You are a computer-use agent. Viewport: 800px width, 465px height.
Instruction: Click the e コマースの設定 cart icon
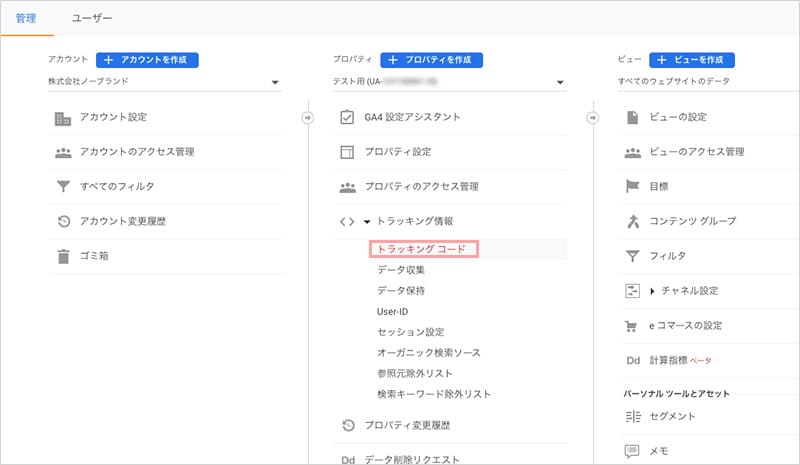[x=631, y=326]
